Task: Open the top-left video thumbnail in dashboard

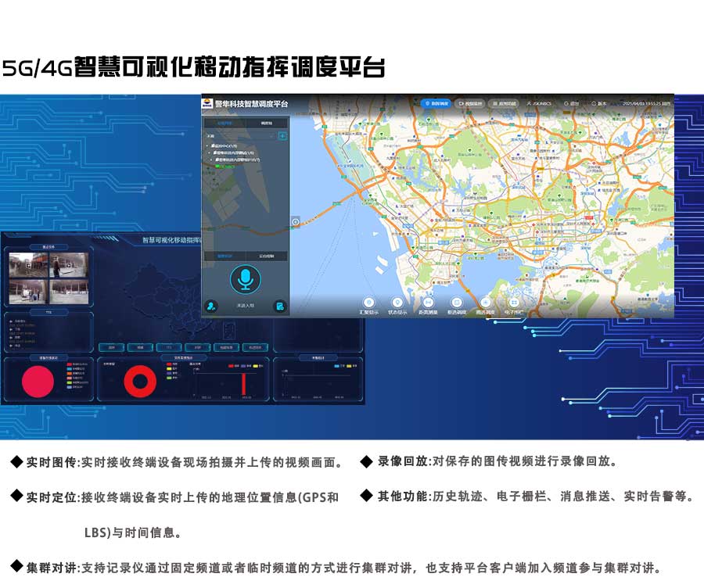Action: 27,265
